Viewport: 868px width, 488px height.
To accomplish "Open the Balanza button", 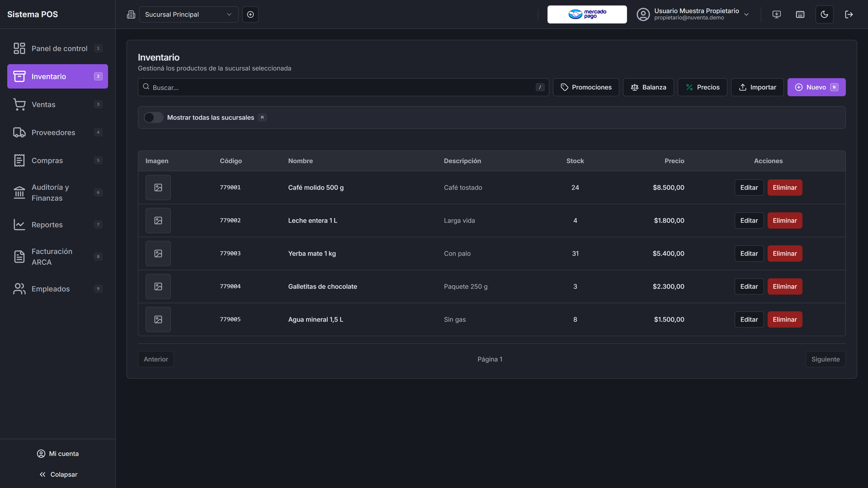I will click(648, 87).
